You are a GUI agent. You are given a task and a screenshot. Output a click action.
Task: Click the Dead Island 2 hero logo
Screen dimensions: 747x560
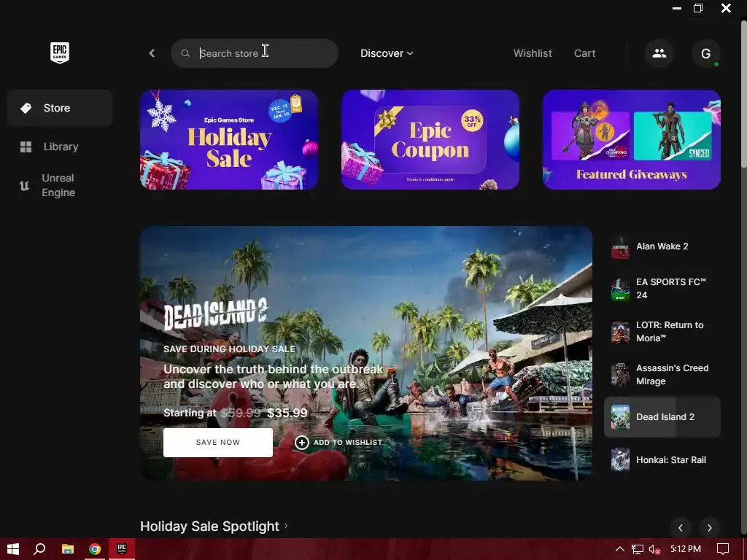tap(215, 314)
